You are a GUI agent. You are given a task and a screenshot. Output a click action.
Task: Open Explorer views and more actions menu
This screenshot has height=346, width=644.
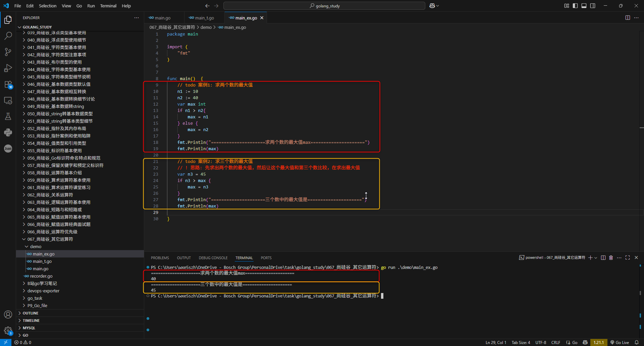pyautogui.click(x=137, y=18)
